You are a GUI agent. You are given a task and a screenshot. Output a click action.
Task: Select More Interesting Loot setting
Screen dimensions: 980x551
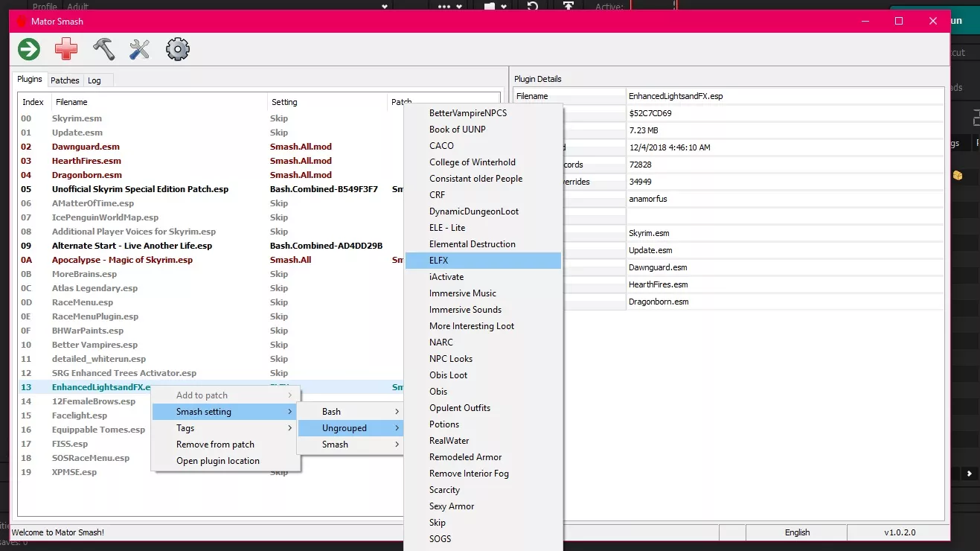coord(483,326)
